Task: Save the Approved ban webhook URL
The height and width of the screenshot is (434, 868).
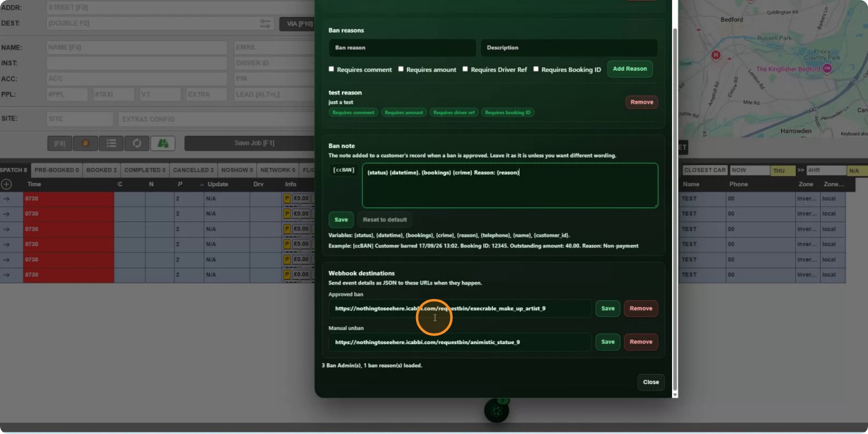Action: [608, 308]
